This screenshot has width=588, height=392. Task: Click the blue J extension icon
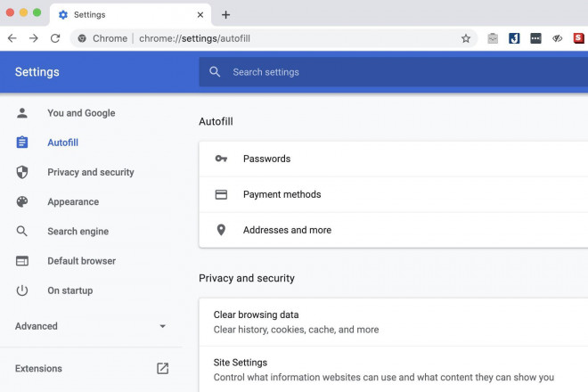click(x=514, y=38)
